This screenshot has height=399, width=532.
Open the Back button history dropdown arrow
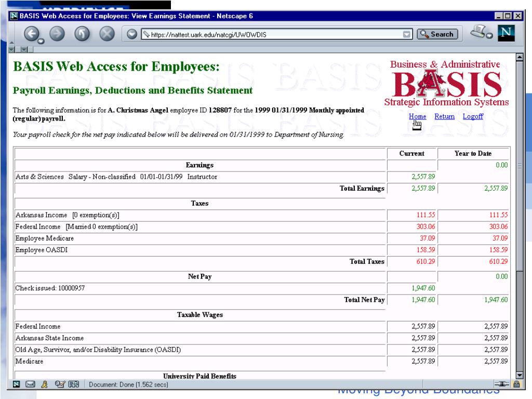click(x=41, y=42)
